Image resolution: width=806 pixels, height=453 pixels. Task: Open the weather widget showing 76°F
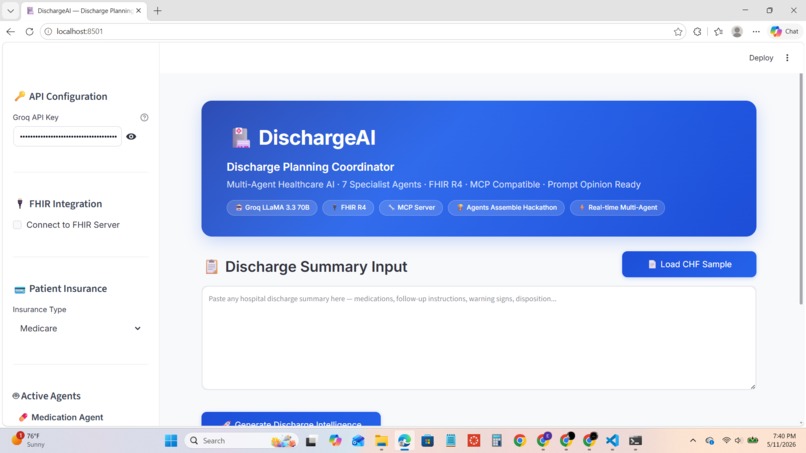pyautogui.click(x=29, y=440)
